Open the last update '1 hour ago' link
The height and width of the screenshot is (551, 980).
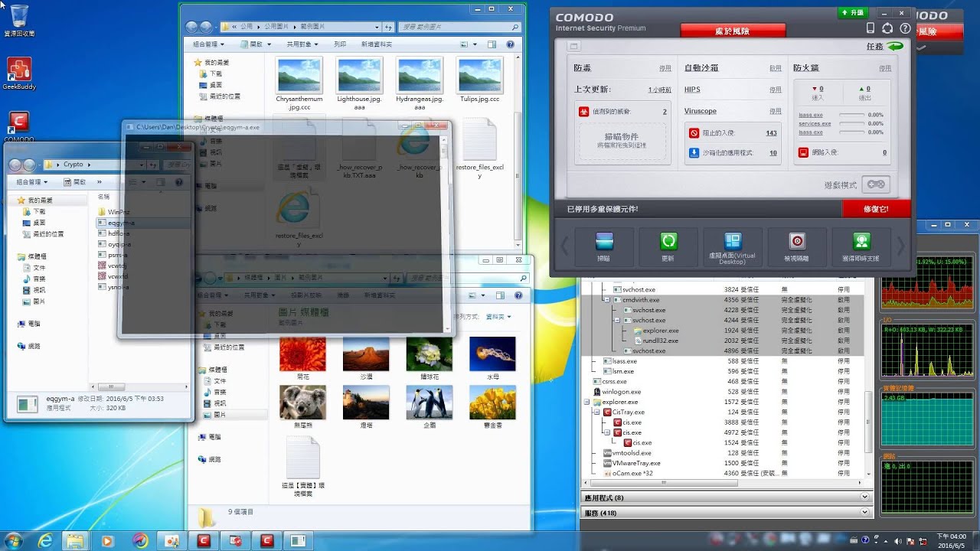(659, 90)
